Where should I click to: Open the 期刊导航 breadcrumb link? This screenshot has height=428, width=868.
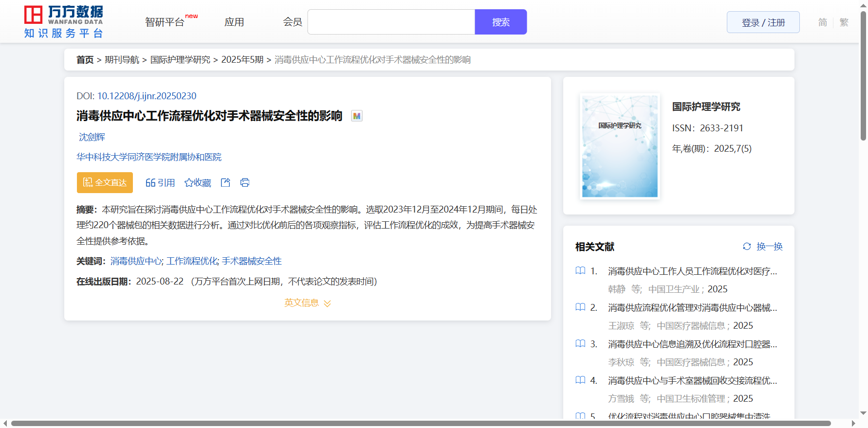[x=122, y=60]
